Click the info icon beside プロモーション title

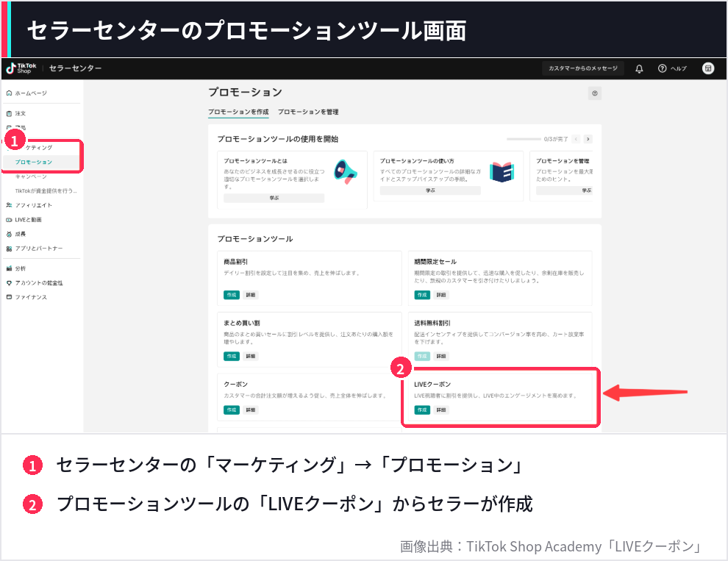coord(595,93)
